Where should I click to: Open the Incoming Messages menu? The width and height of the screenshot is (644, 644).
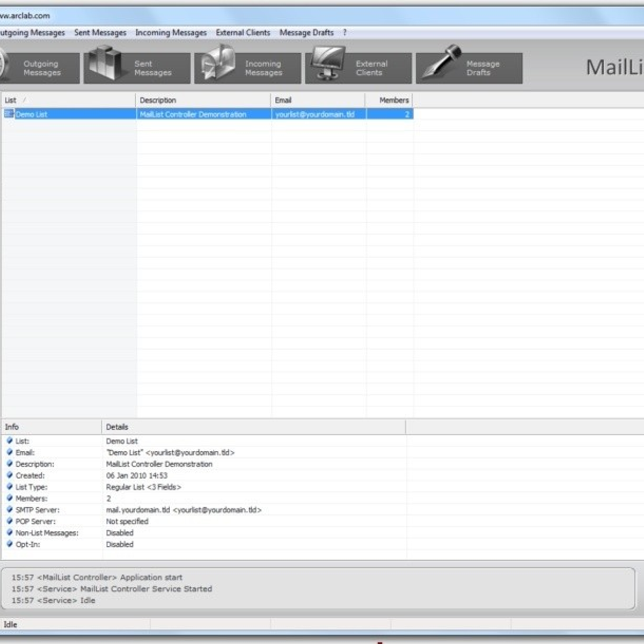coord(171,33)
